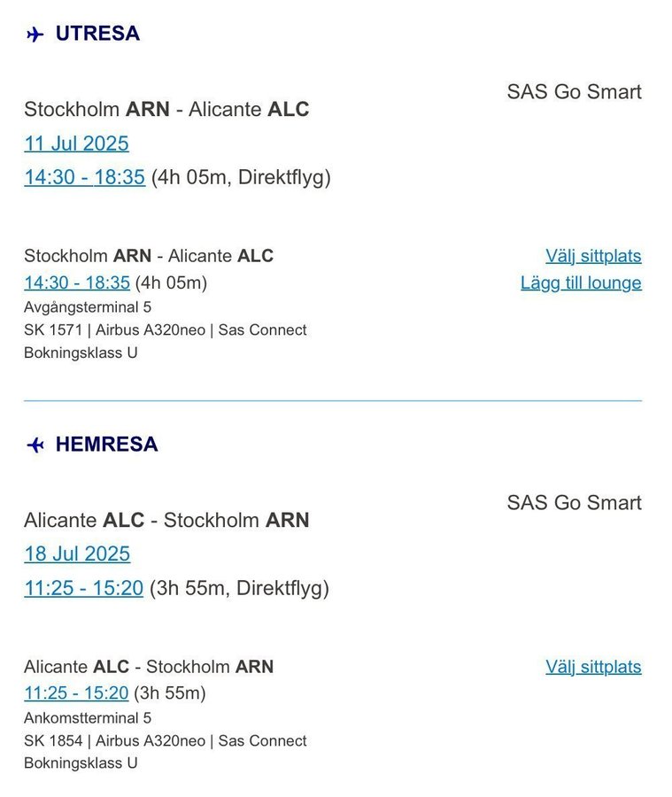Click the HEMRESA section heading
This screenshot has height=797, width=672.
[107, 445]
